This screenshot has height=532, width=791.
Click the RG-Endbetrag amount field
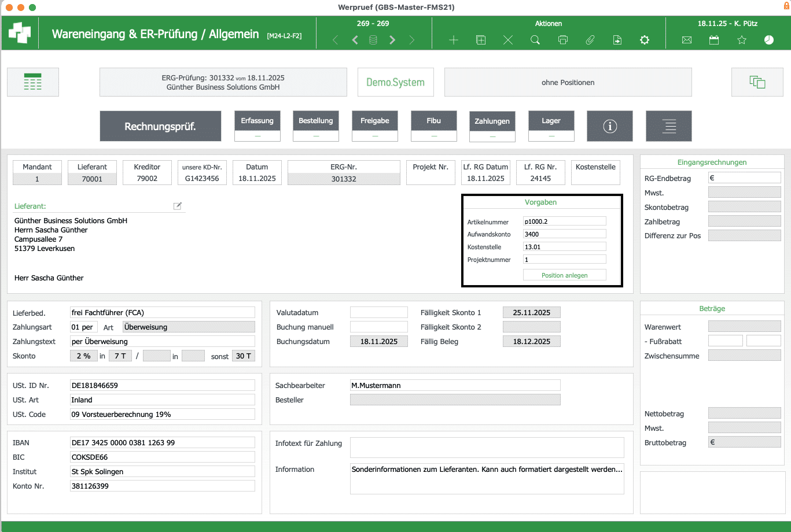[744, 178]
